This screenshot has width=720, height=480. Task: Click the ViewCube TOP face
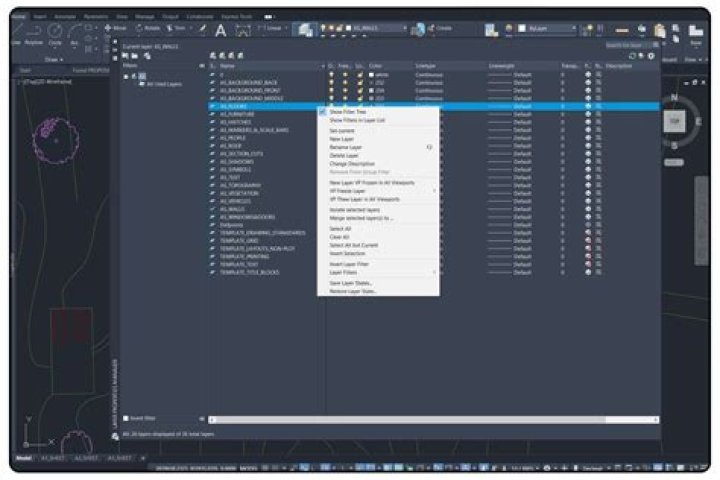(x=674, y=121)
